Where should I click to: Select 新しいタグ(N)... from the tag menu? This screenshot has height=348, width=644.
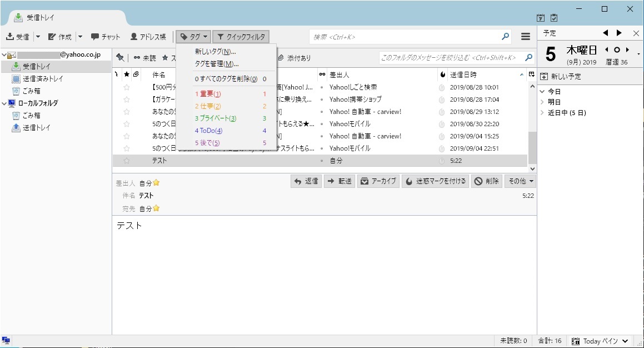[x=215, y=52]
